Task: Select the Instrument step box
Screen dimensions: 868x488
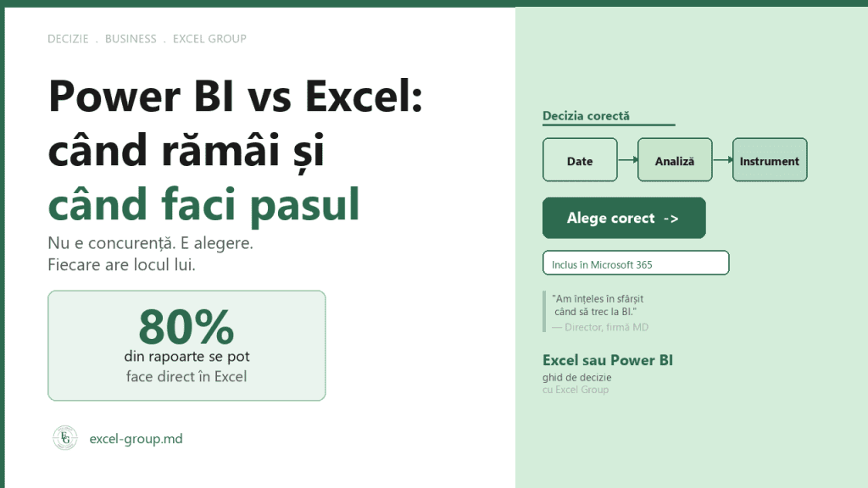Action: pos(770,160)
